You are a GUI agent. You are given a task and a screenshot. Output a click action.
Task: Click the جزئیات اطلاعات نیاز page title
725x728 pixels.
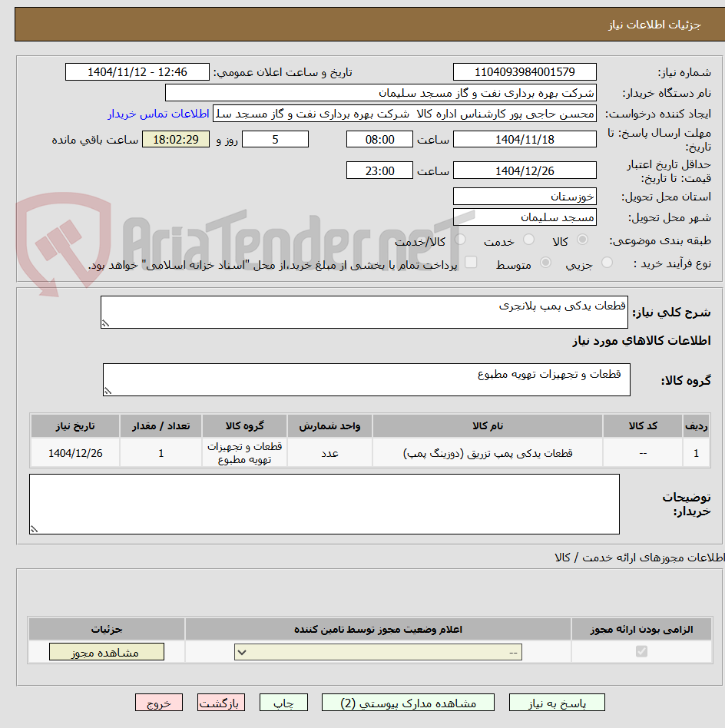tap(654, 25)
